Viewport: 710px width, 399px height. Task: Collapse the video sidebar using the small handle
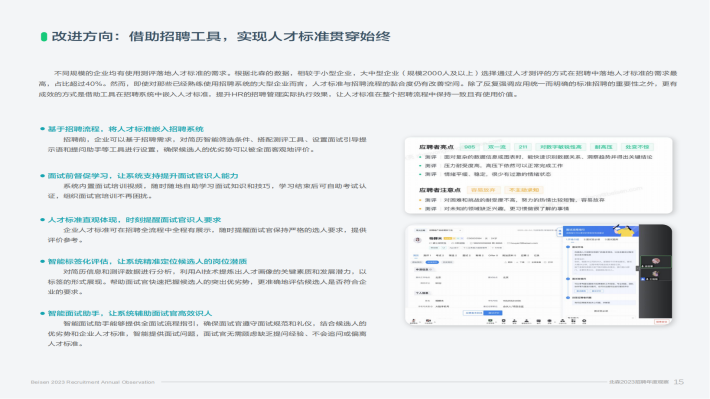tap(638, 268)
